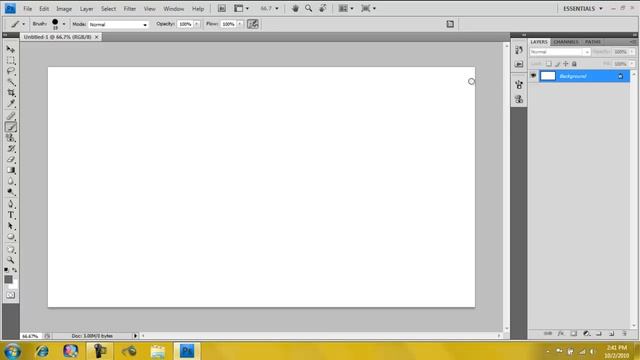Viewport: 640px width, 360px height.
Task: Open the brush Opacity slider arrow
Action: 197,24
